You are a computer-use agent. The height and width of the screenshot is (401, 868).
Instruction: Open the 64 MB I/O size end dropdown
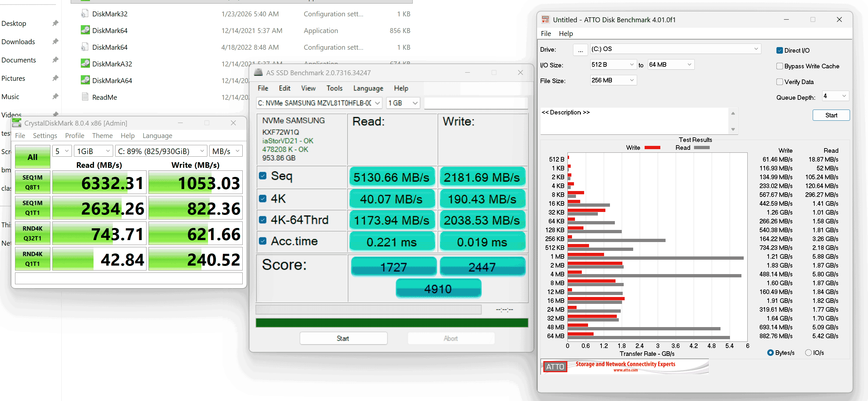(x=670, y=64)
